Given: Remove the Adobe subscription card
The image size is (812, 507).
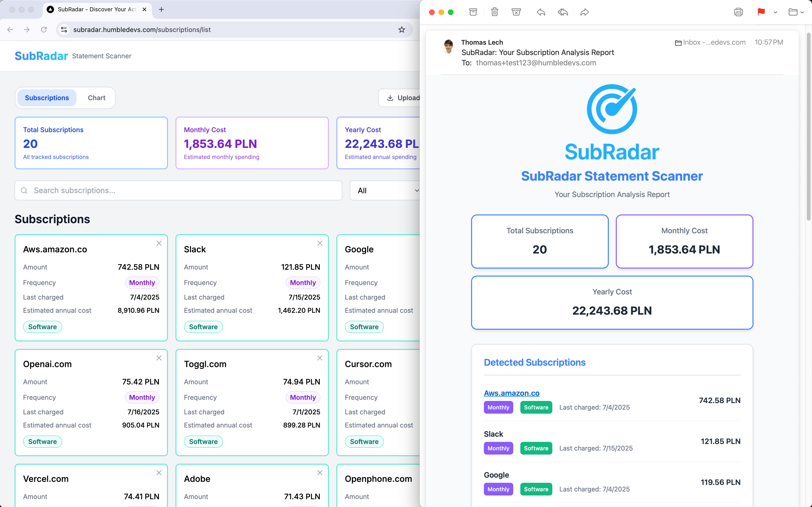Looking at the screenshot, I should click(x=320, y=472).
